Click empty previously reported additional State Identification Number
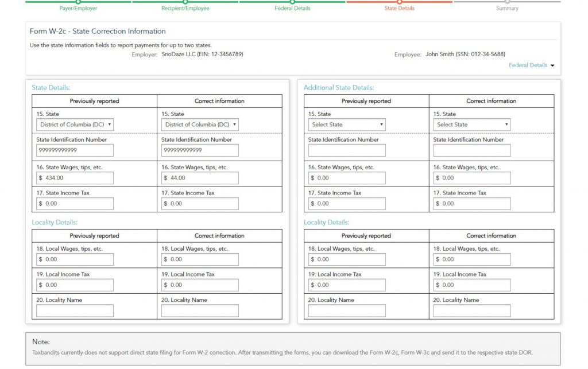The height and width of the screenshot is (369, 588). point(347,150)
